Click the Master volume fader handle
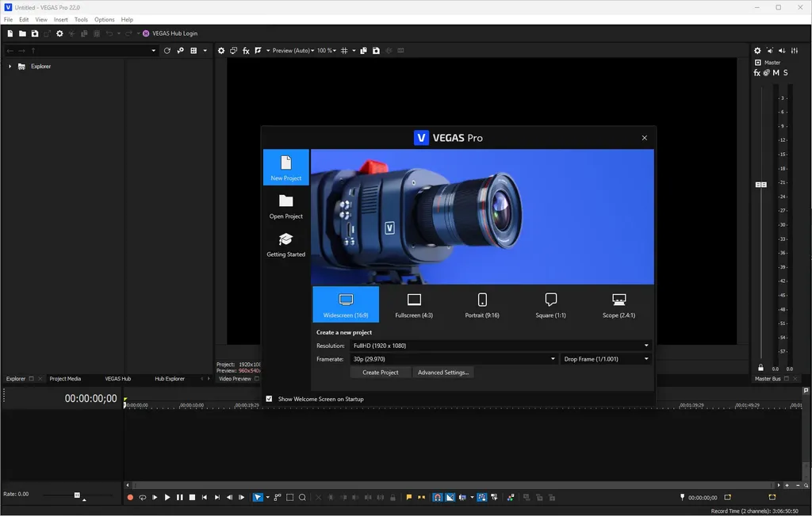The image size is (812, 516). tap(760, 185)
